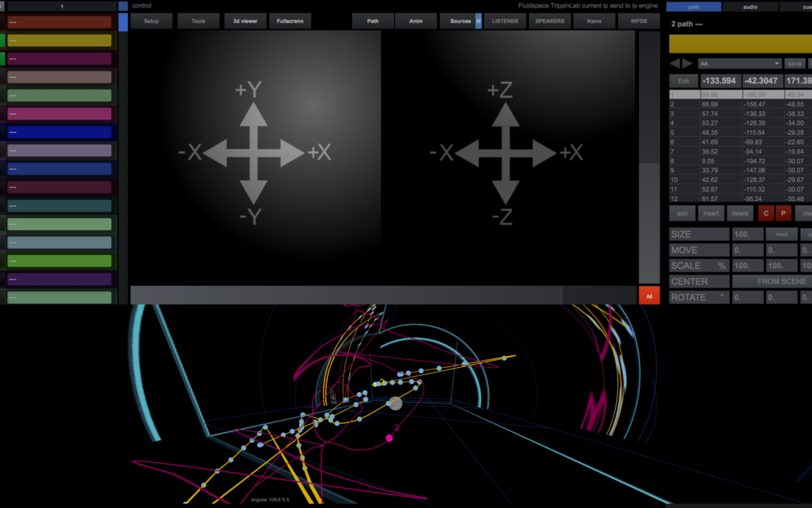Open the 3d viewer tab
The width and height of the screenshot is (812, 508).
click(x=245, y=21)
